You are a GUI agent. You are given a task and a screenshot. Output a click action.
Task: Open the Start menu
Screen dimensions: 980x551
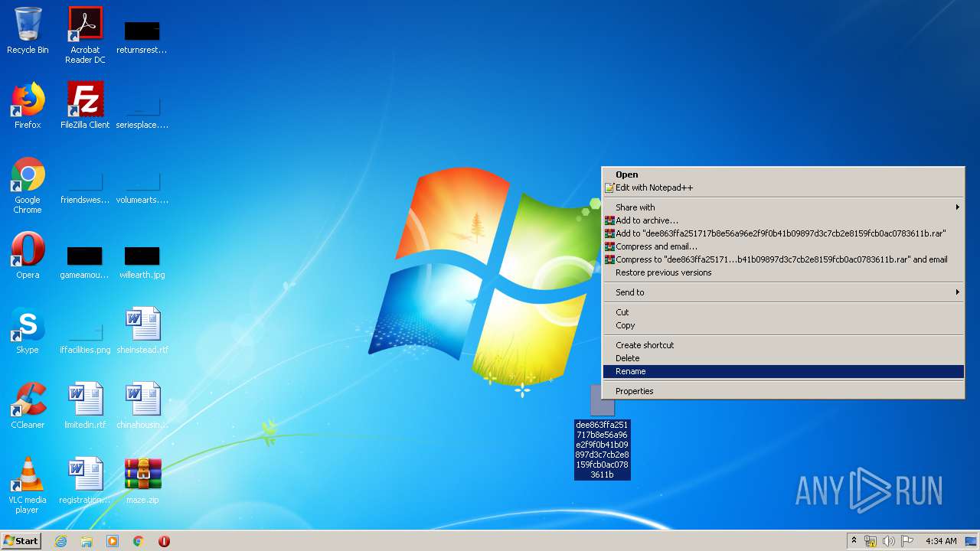pos(21,541)
